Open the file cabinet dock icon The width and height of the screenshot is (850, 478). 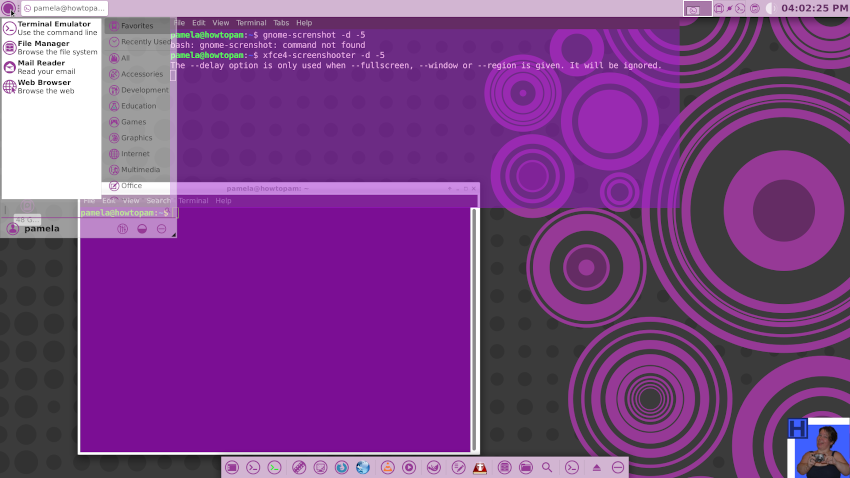pyautogui.click(x=505, y=467)
